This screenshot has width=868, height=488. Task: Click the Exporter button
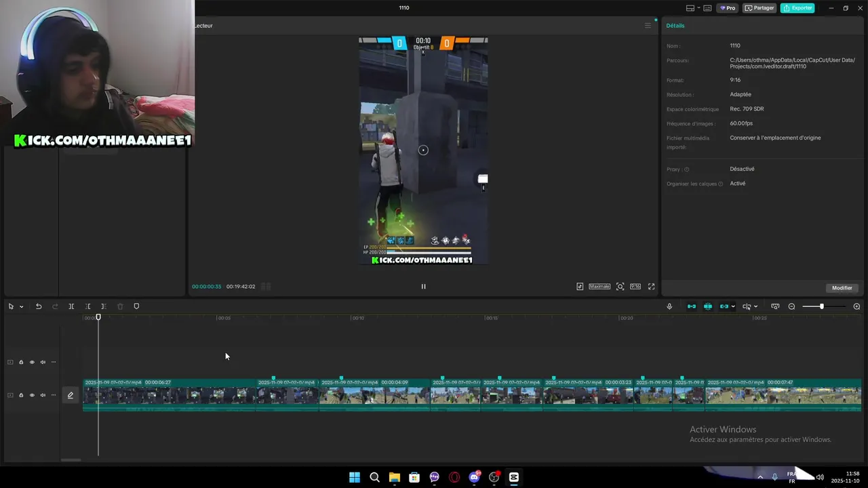[797, 8]
